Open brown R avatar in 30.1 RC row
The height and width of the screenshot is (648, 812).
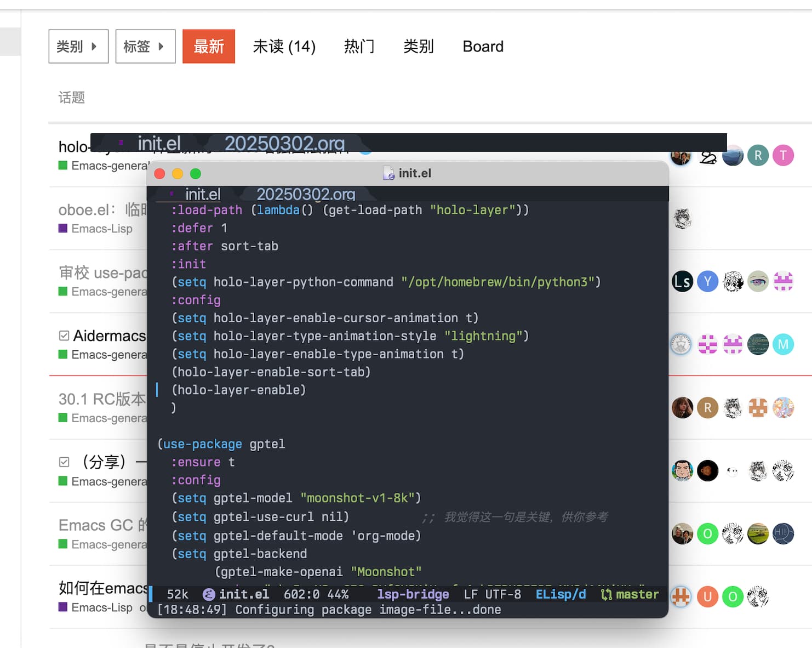tap(708, 408)
